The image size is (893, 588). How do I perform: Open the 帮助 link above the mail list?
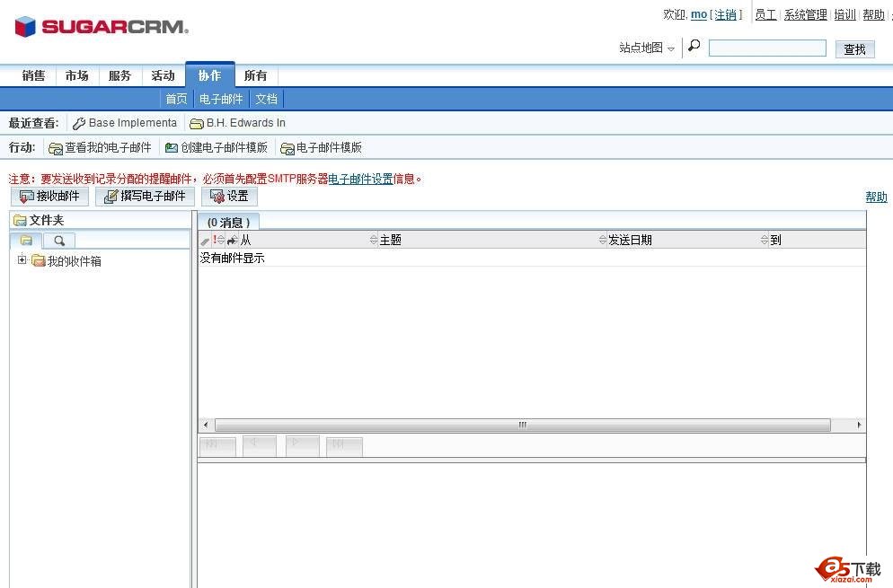877,197
